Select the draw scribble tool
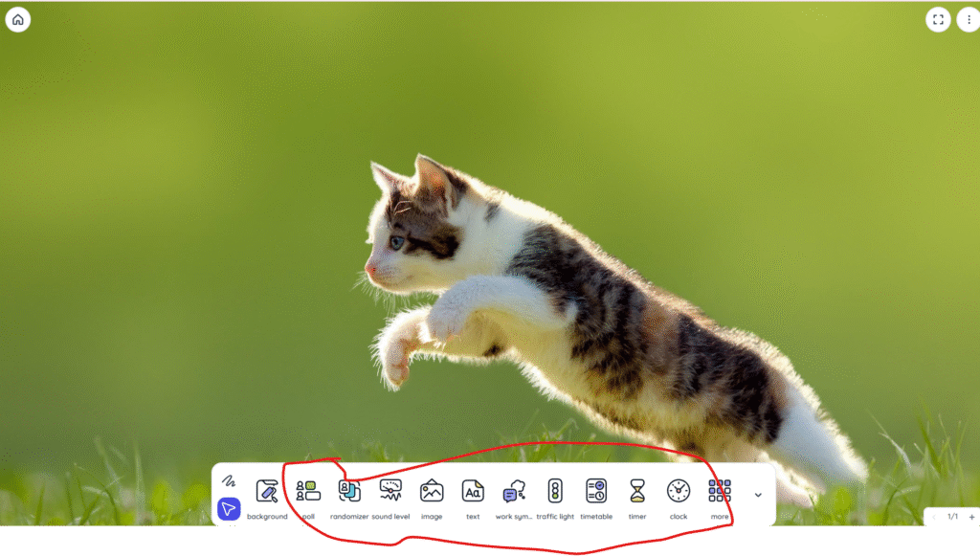The image size is (980, 556). click(229, 480)
